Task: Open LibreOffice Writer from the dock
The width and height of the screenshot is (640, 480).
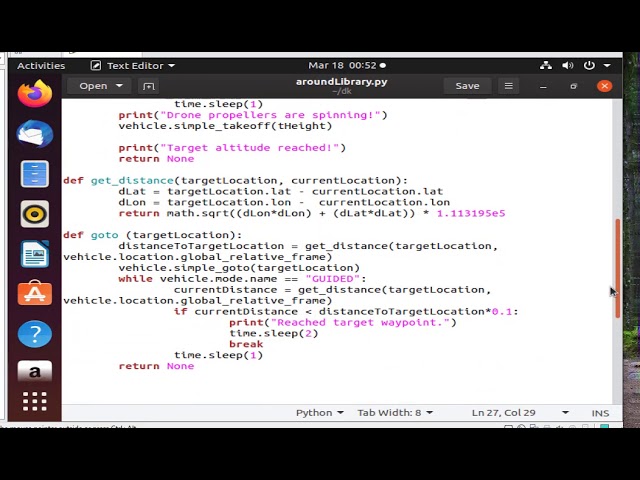Action: point(35,254)
